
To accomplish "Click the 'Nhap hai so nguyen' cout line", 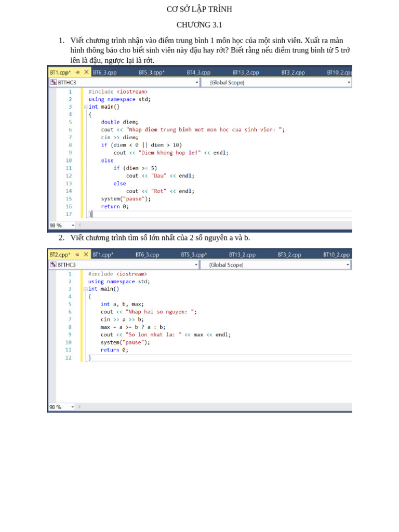I will coord(149,312).
